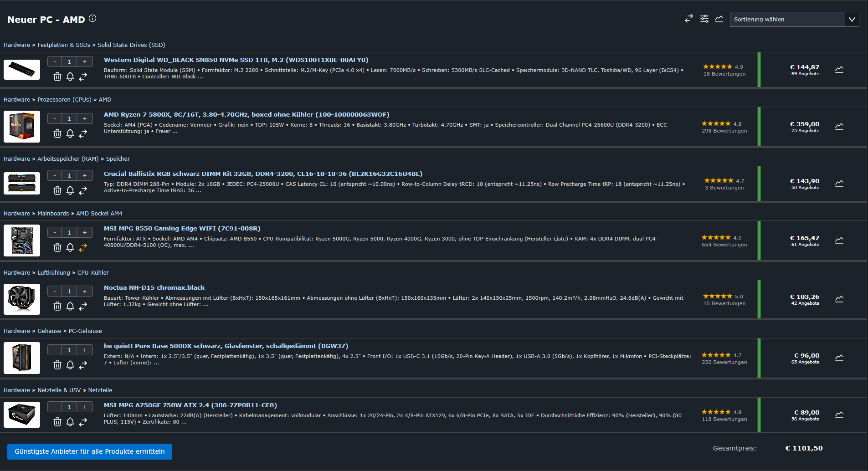Viewport: 868px width, 471px height.
Task: Go to Solid State Drives (SSD) breadcrumb
Action: pos(131,45)
